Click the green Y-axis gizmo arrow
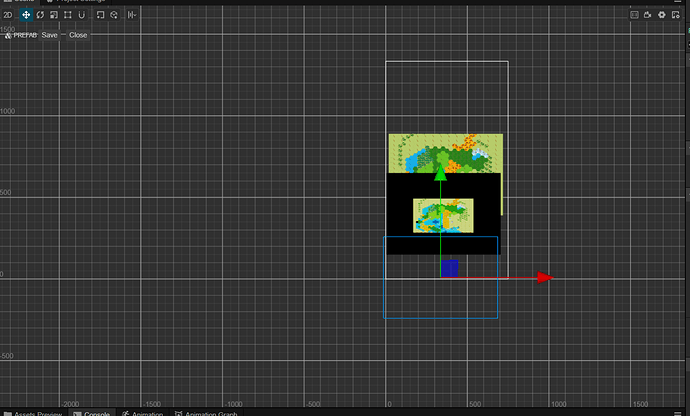This screenshot has width=690, height=416. [x=440, y=173]
